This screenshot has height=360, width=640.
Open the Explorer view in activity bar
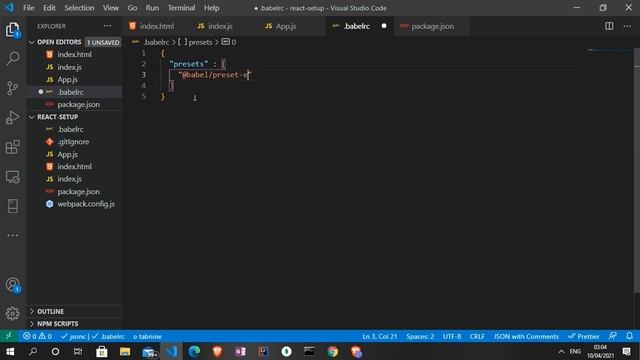click(x=13, y=29)
